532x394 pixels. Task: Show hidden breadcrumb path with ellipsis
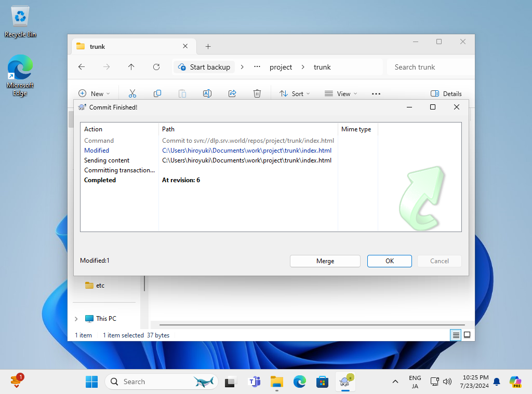[257, 67]
